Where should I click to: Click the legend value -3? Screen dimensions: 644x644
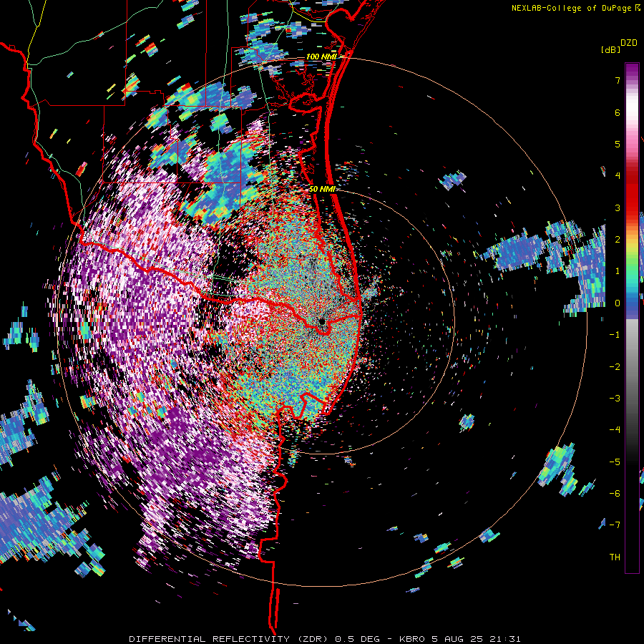(x=615, y=399)
